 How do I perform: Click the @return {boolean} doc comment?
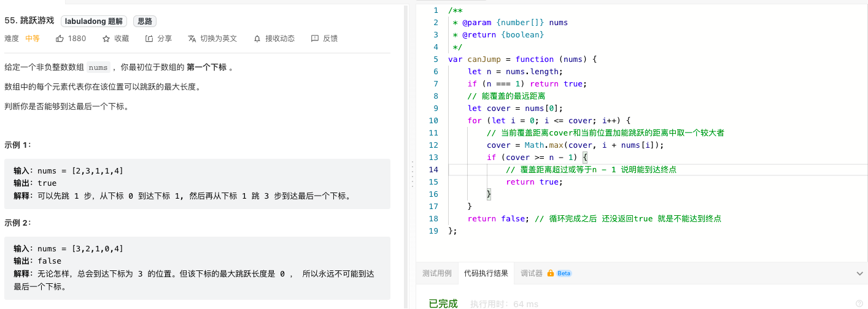pyautogui.click(x=498, y=35)
